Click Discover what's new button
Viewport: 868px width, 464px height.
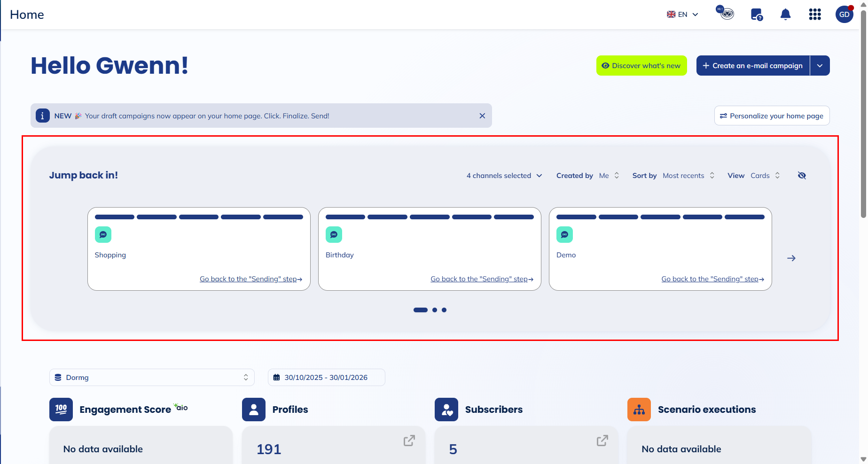(x=641, y=66)
